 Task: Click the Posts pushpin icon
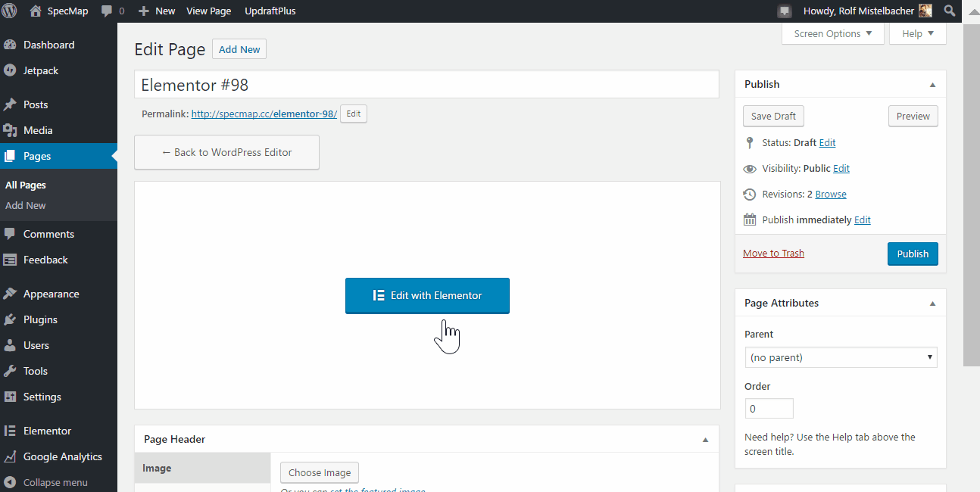coord(10,104)
